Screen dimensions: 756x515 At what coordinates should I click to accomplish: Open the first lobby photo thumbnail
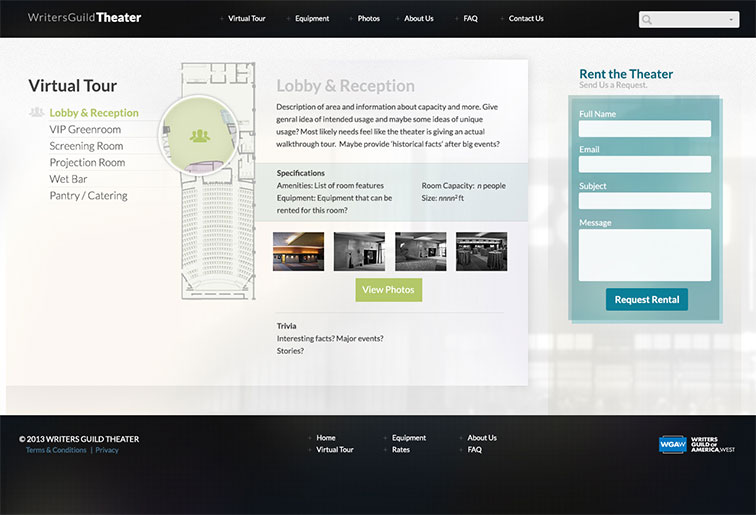(x=298, y=252)
